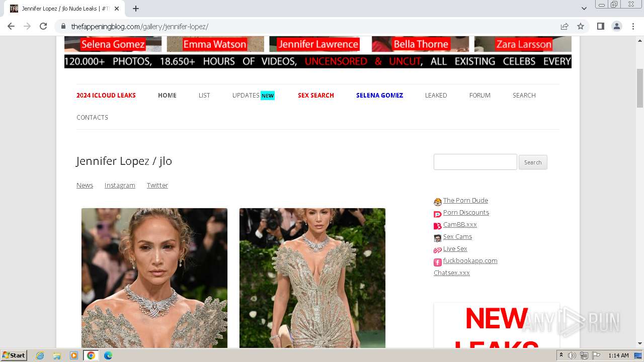Image resolution: width=644 pixels, height=362 pixels.
Task: Click the icon beside Live Sex
Action: click(x=438, y=250)
